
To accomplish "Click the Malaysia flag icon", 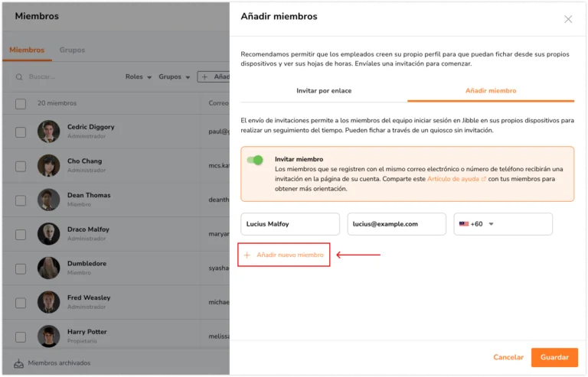I will point(464,224).
